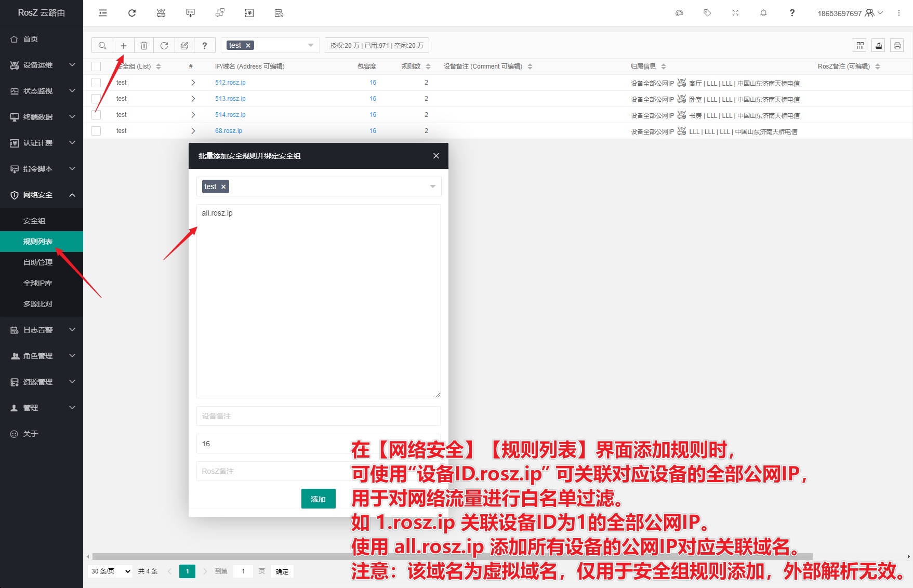This screenshot has height=588, width=913.
Task: Click the notification bell icon
Action: click(x=763, y=12)
